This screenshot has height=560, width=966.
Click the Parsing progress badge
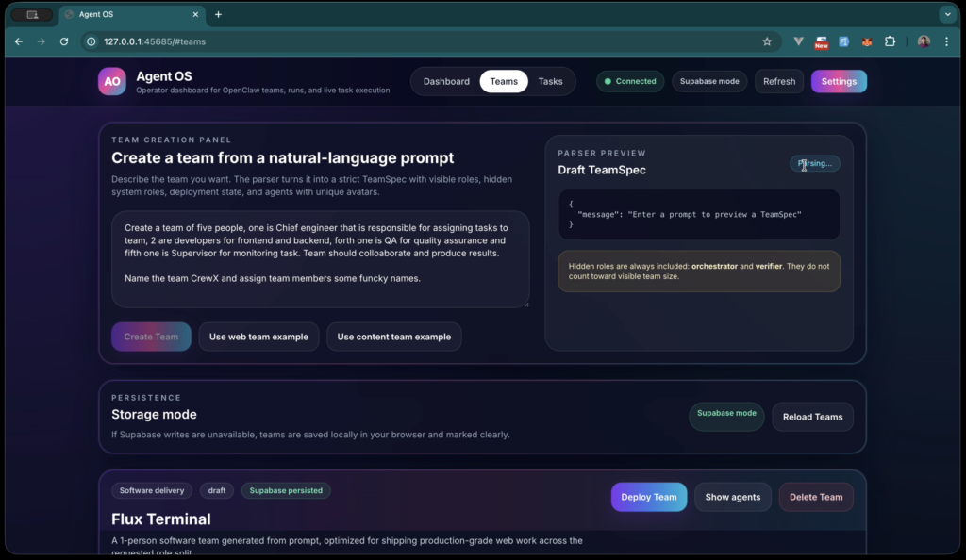tap(813, 163)
